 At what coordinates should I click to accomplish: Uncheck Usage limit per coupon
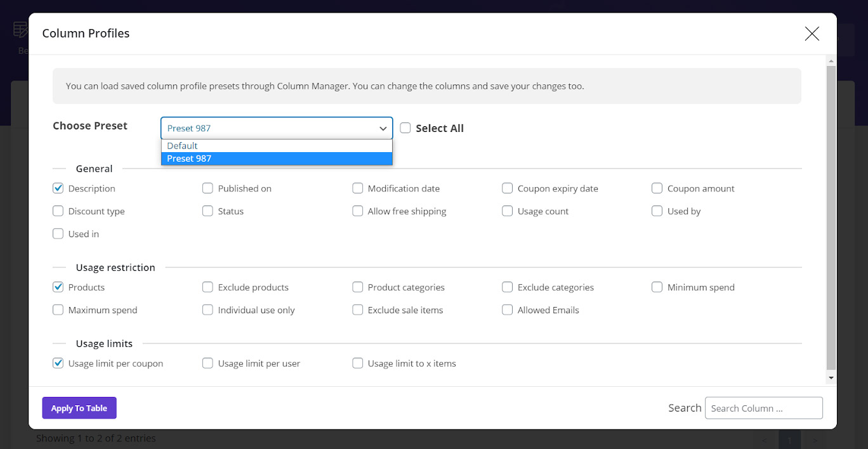pos(58,363)
